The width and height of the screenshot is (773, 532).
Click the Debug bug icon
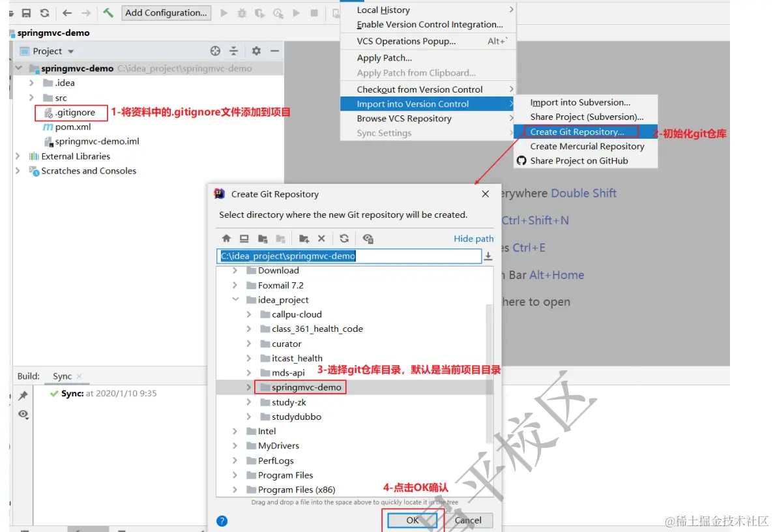(x=242, y=13)
